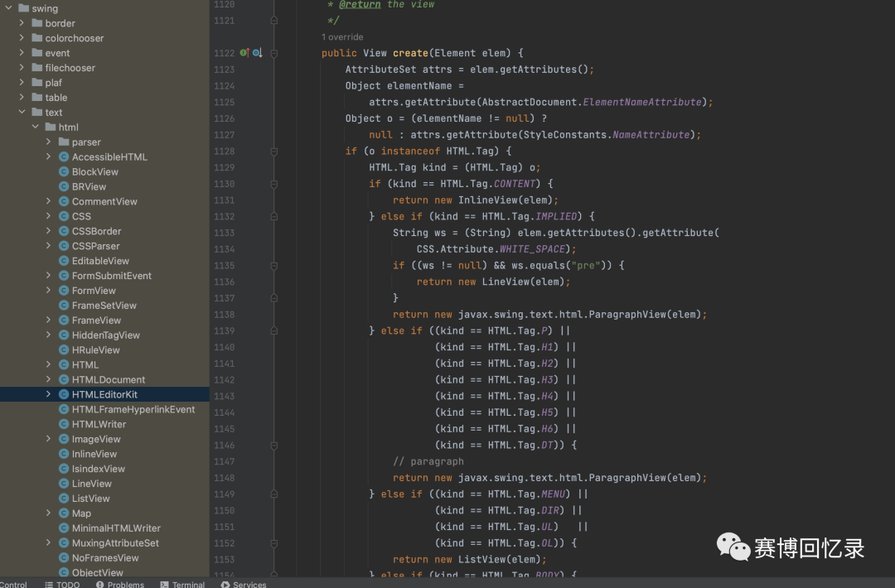Screen dimensions: 895x588
Task: Expand the event folder
Action: 22,52
